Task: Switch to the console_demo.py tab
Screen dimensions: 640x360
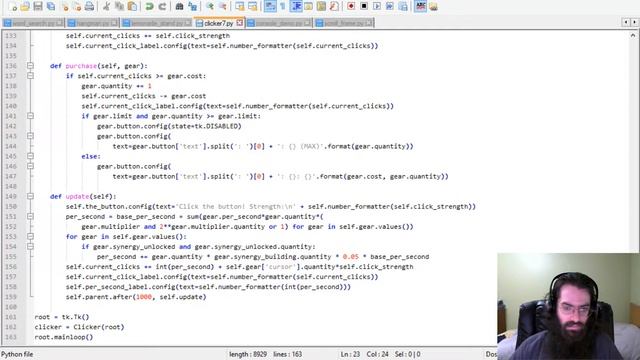Action: click(279, 23)
